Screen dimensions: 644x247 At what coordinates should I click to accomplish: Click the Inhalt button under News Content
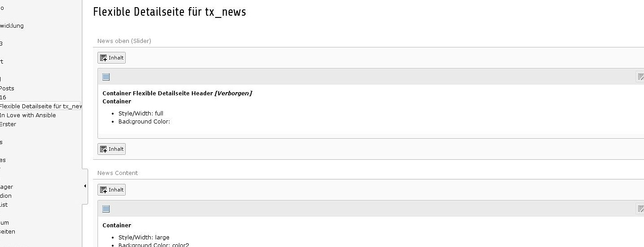[111, 190]
